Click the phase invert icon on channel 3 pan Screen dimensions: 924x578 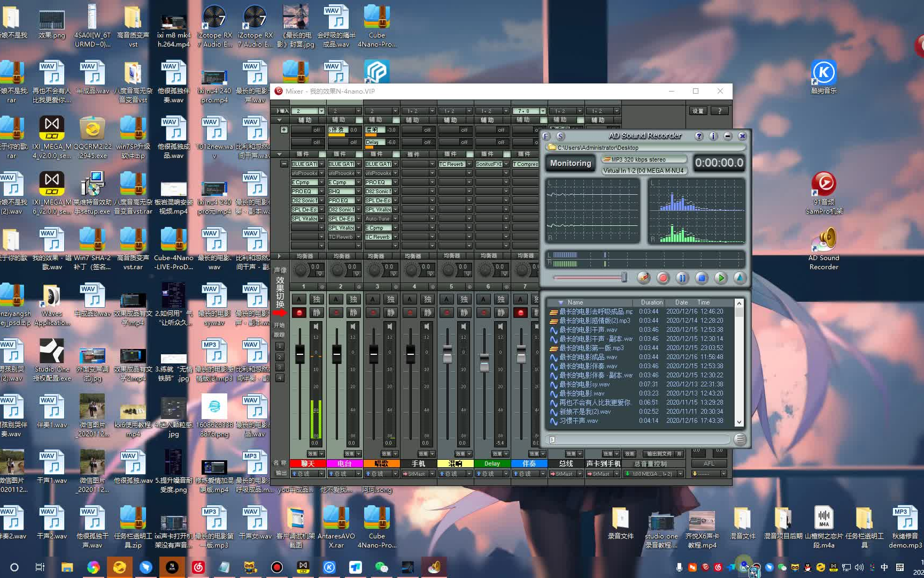394,273
